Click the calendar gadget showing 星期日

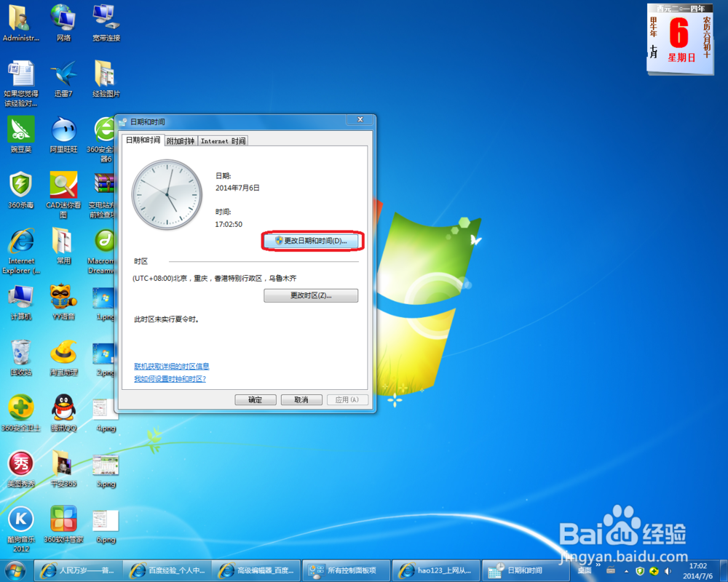pos(680,39)
